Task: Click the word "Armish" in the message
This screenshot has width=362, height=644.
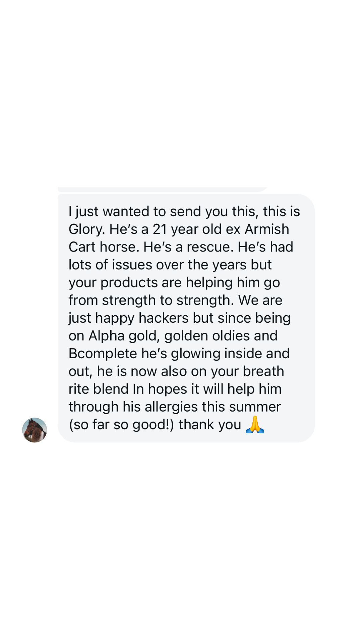Action: point(267,229)
